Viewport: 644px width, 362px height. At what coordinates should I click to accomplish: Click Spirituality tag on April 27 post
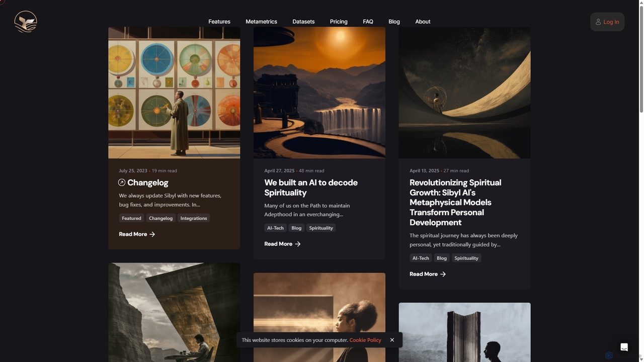click(321, 228)
